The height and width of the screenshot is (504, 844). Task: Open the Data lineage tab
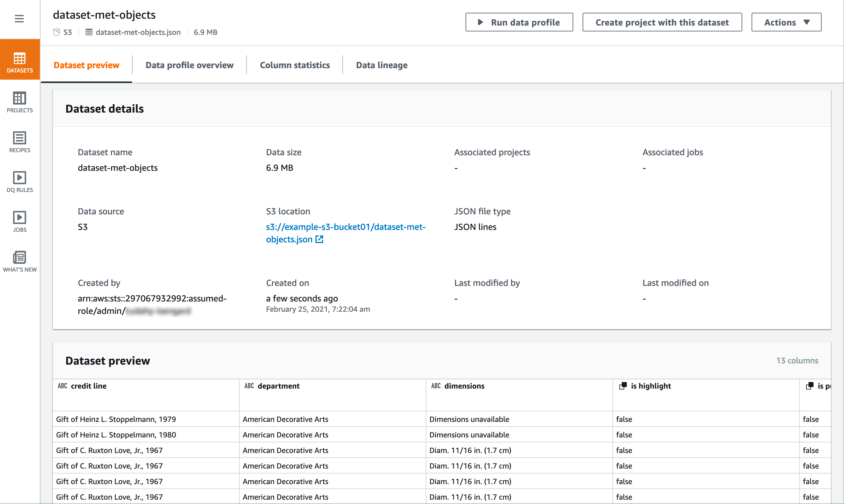tap(382, 65)
